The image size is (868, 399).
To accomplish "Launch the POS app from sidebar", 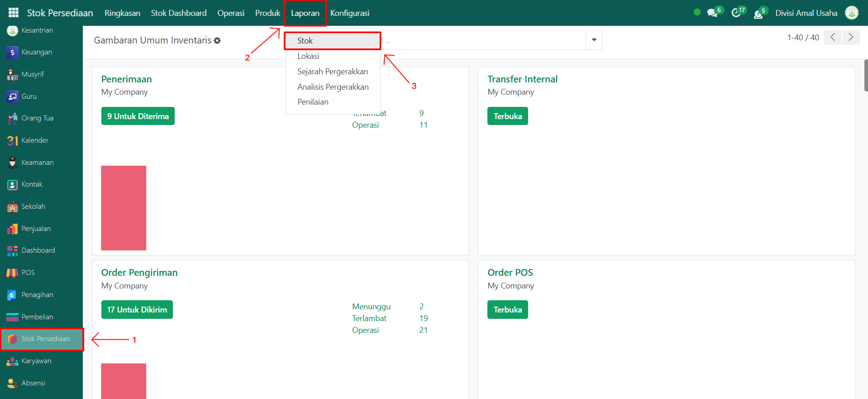I will click(28, 273).
